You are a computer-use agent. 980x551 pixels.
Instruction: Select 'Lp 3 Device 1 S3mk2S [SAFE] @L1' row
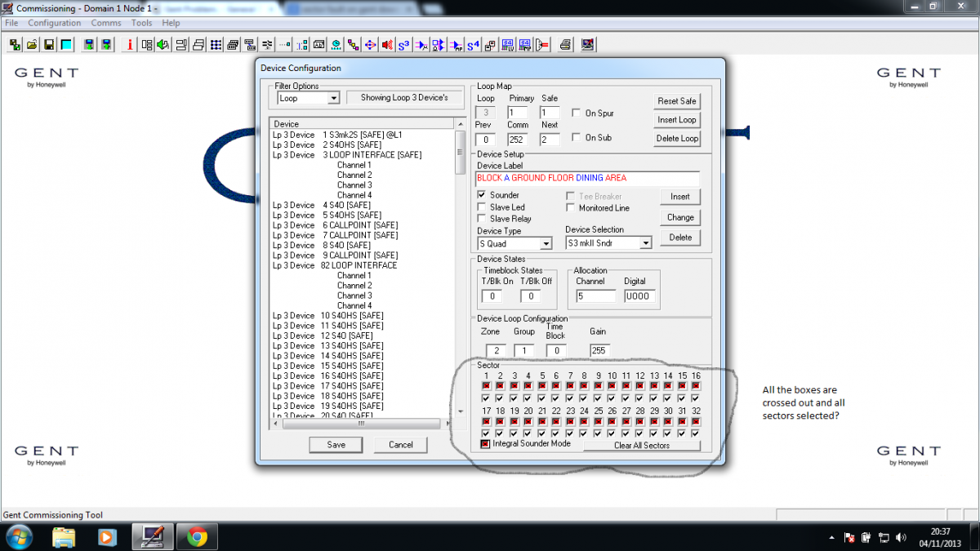[363, 135]
